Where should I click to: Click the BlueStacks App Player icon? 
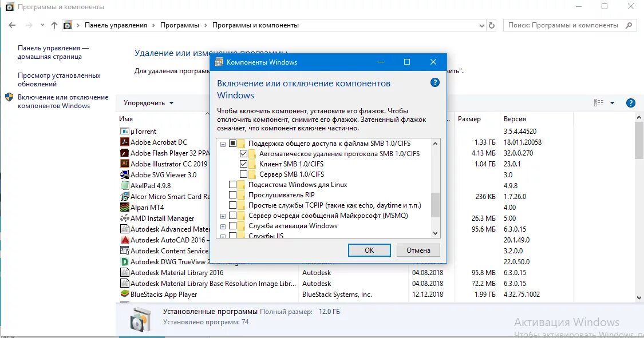point(124,294)
